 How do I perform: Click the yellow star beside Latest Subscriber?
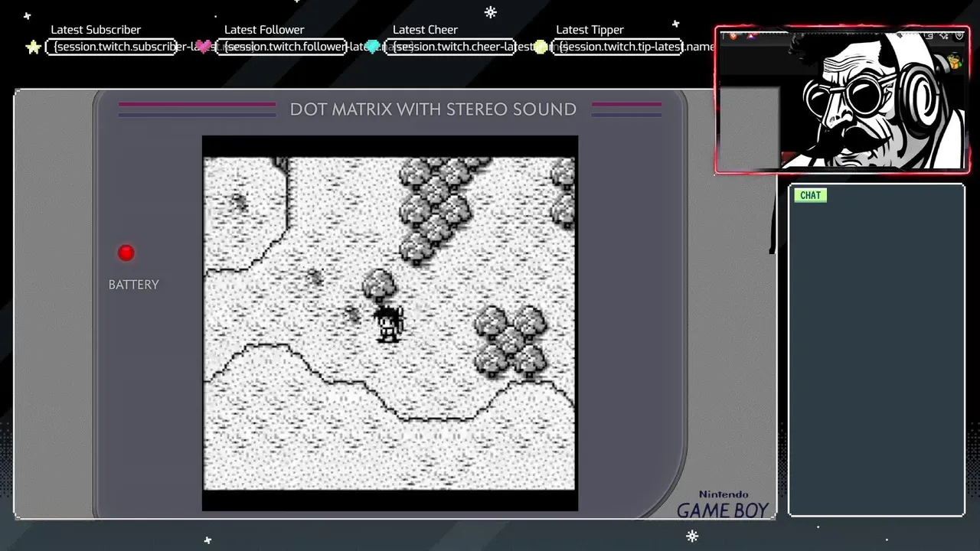[x=33, y=47]
